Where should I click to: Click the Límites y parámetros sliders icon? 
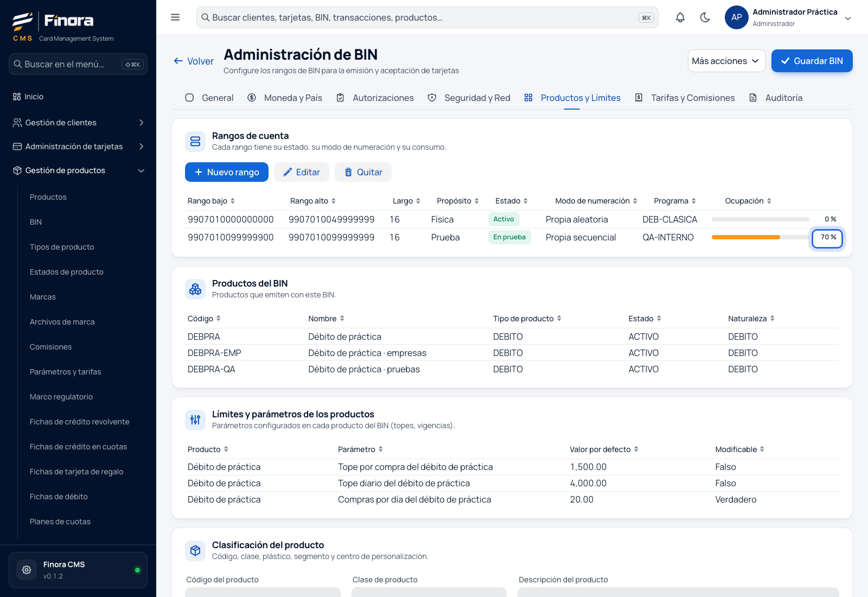pos(195,420)
